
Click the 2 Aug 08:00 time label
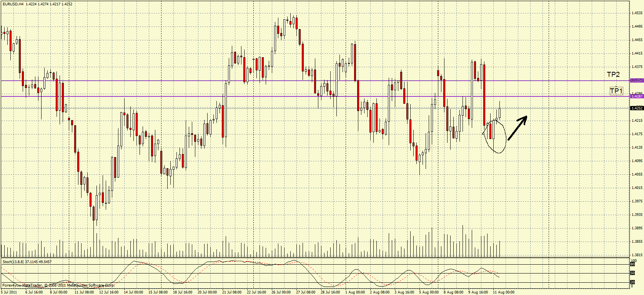point(379,292)
